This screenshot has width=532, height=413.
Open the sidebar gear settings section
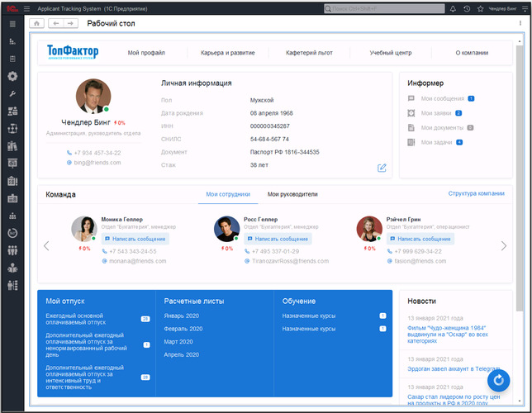(x=12, y=76)
